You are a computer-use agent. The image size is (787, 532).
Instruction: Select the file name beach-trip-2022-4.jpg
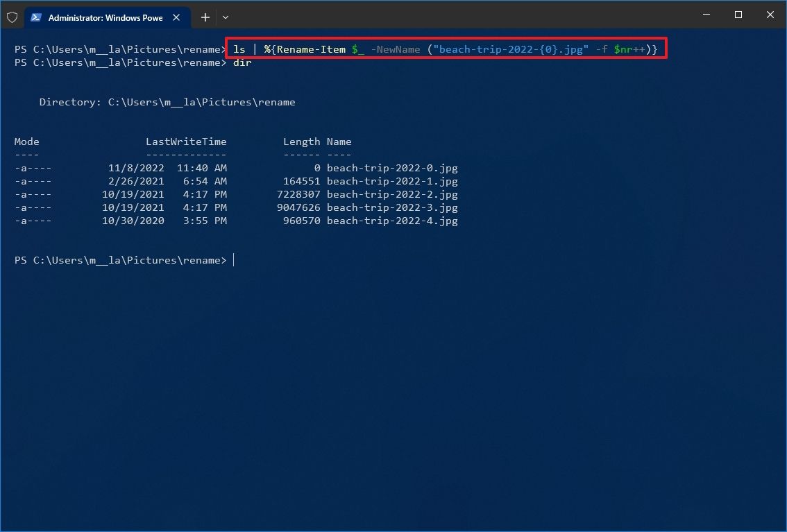pos(392,221)
